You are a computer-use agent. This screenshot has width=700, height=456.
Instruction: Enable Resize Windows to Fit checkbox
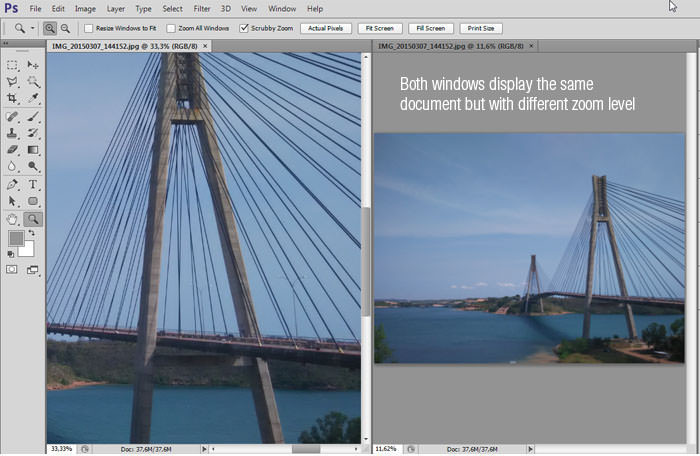(88, 28)
